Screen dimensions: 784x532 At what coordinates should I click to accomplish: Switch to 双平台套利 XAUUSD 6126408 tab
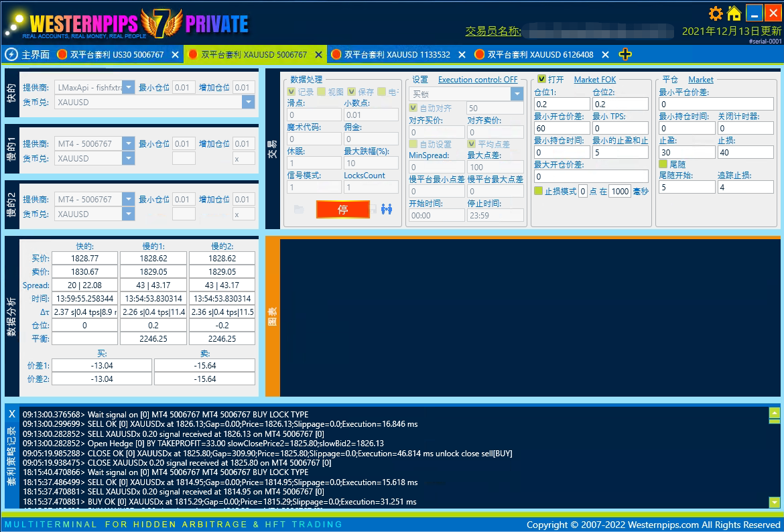541,54
